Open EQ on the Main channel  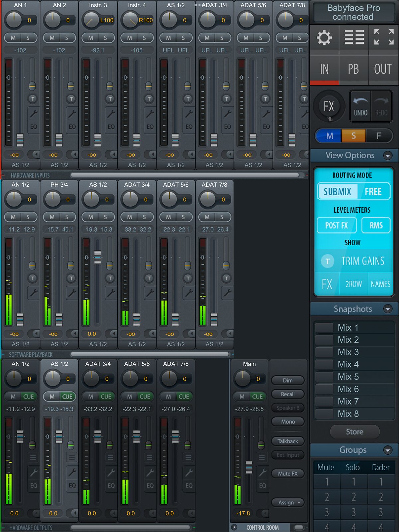click(x=262, y=486)
